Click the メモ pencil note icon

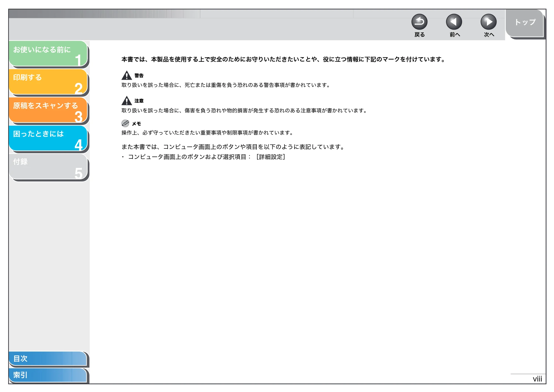(x=125, y=123)
